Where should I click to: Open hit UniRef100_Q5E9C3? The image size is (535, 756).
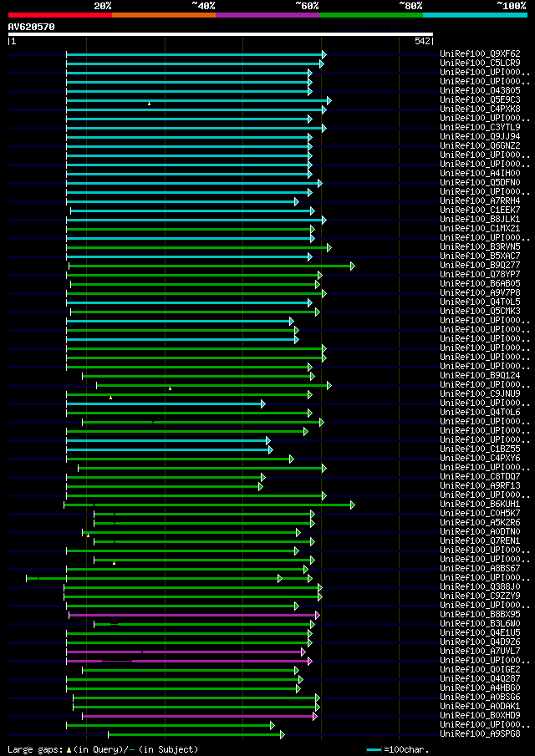[480, 99]
